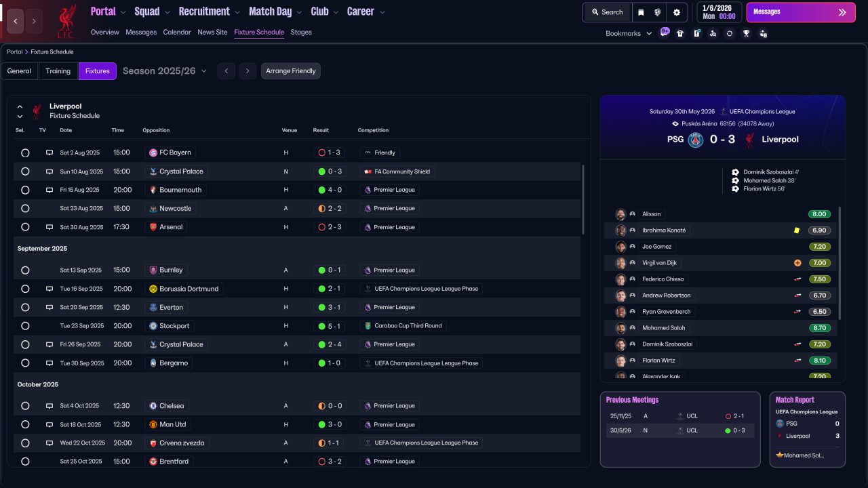Open the Season 2025/26 selector
This screenshot has height=488, width=868.
165,71
